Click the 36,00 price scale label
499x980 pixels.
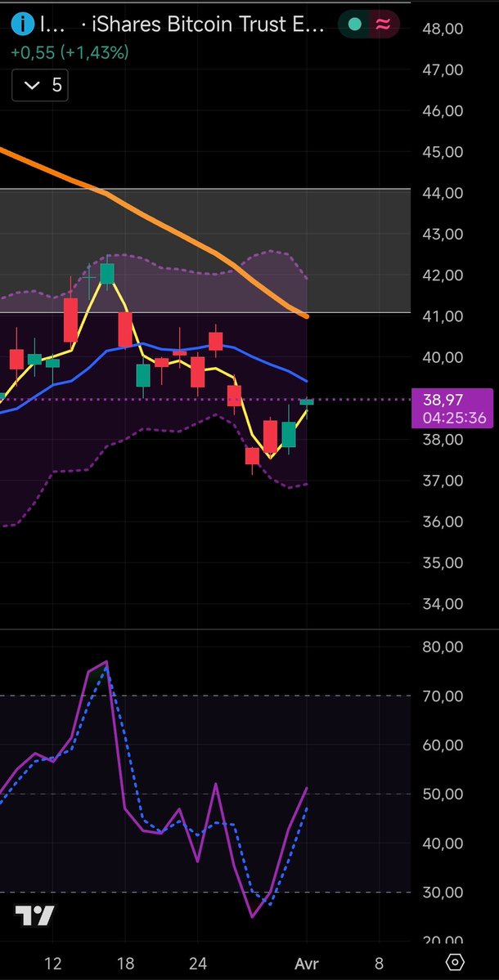pyautogui.click(x=443, y=521)
